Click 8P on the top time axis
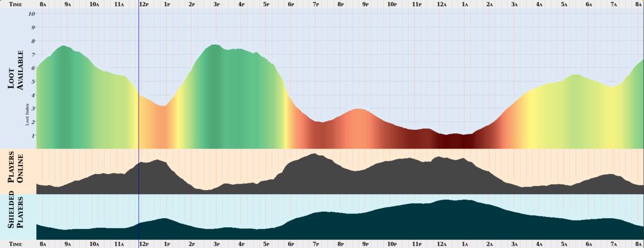Screen dimensions: 644x248 click(x=340, y=4)
